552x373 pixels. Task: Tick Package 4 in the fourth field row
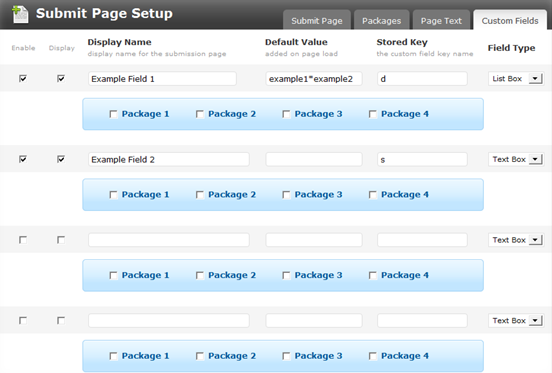click(373, 356)
